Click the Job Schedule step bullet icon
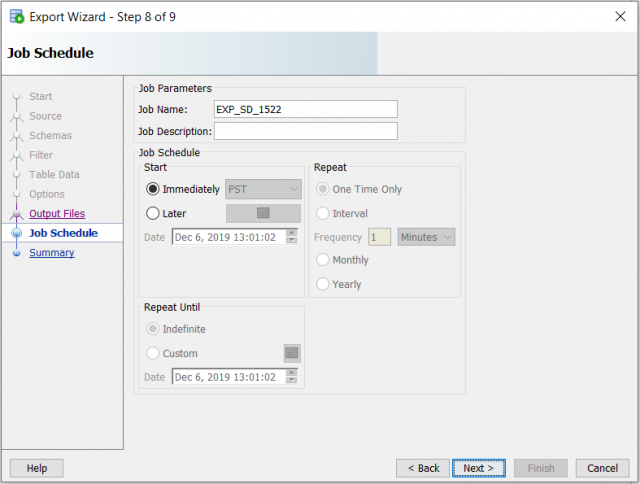Image resolution: width=640 pixels, height=484 pixels. (x=16, y=233)
